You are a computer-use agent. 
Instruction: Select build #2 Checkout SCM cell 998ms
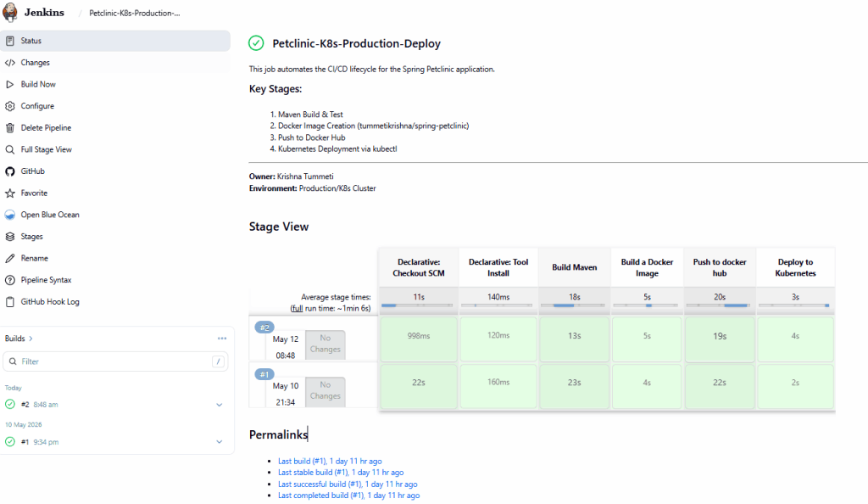pyautogui.click(x=419, y=339)
